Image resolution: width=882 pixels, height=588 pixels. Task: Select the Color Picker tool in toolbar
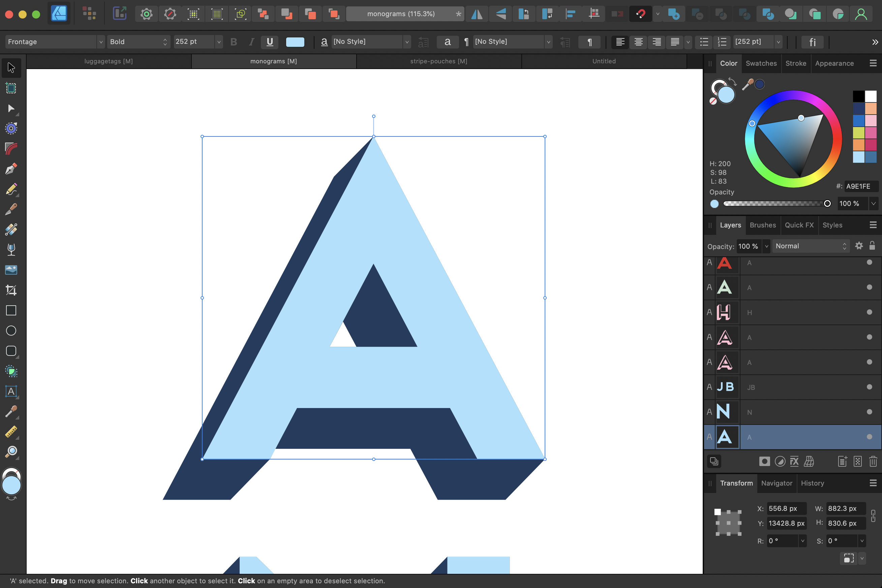[x=11, y=412]
